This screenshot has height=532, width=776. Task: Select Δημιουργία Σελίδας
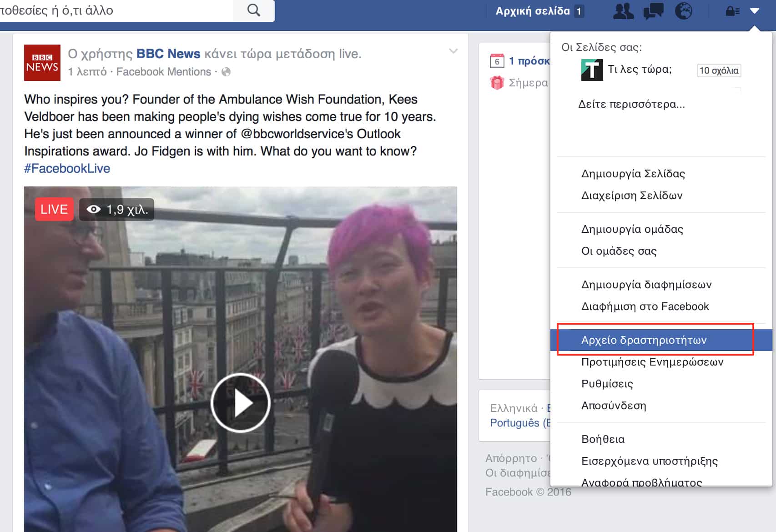[633, 174]
